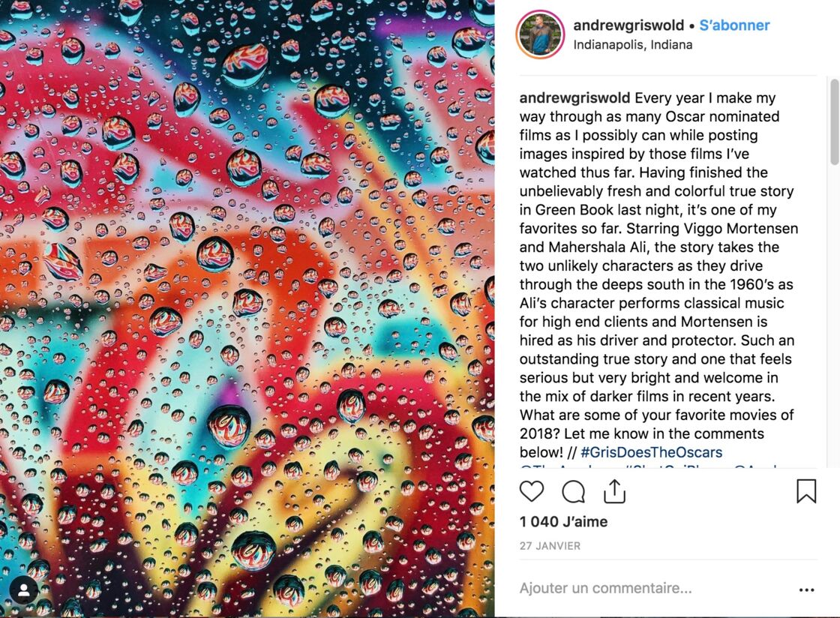This screenshot has width=840, height=618.
Task: Open Indianapolis, Indiana location link
Action: click(633, 44)
